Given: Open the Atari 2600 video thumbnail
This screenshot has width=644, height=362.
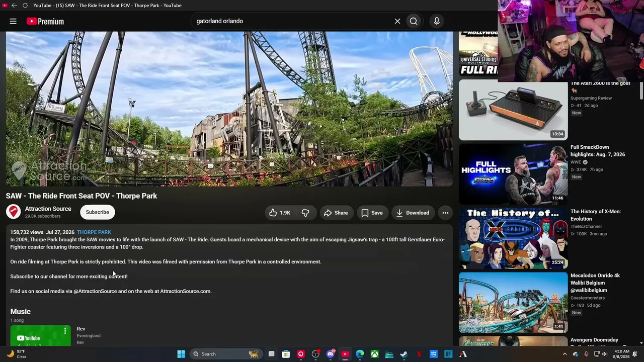Looking at the screenshot, I should point(513,110).
